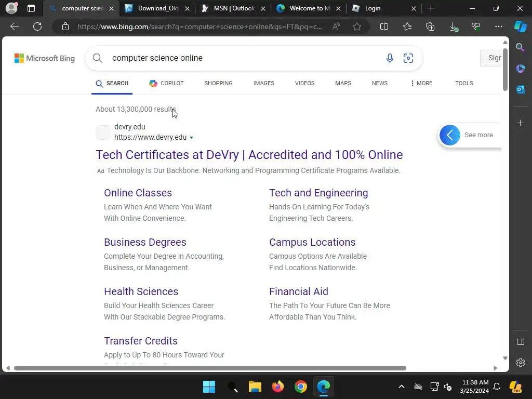This screenshot has width=532, height=399.
Task: Open sidebar Search tool
Action: (x=520, y=47)
